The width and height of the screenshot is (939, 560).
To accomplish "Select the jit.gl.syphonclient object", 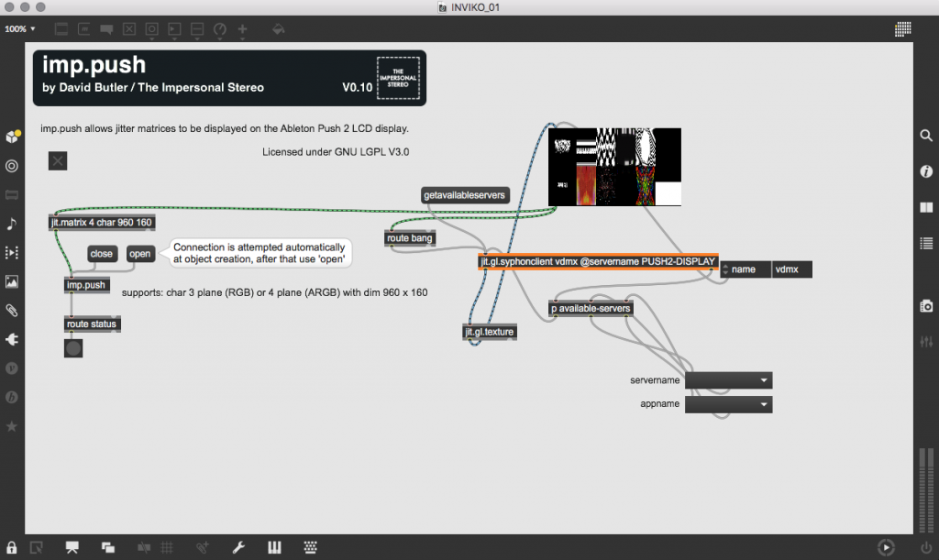I will (598, 261).
